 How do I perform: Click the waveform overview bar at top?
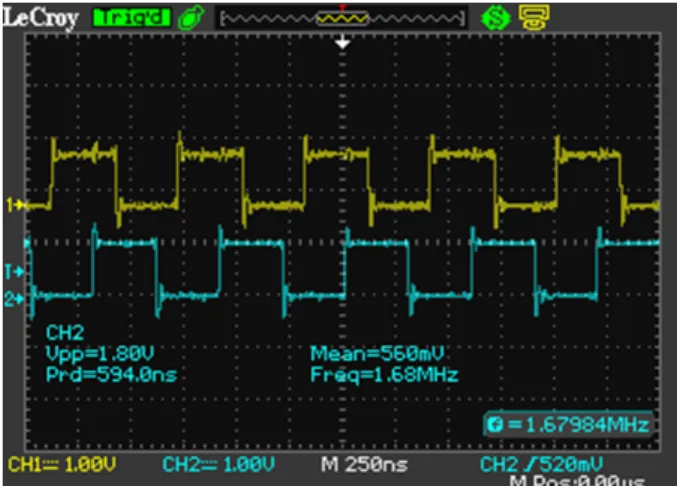click(x=342, y=18)
